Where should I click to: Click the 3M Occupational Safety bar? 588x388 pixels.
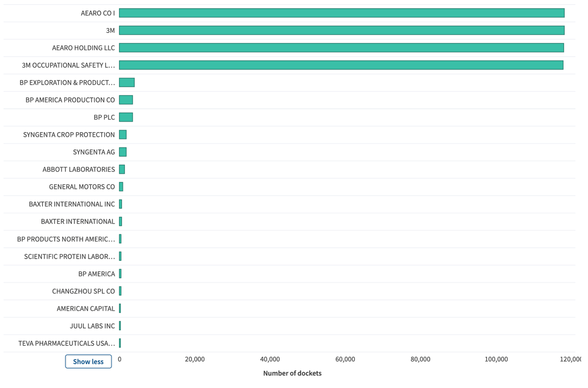click(x=341, y=65)
